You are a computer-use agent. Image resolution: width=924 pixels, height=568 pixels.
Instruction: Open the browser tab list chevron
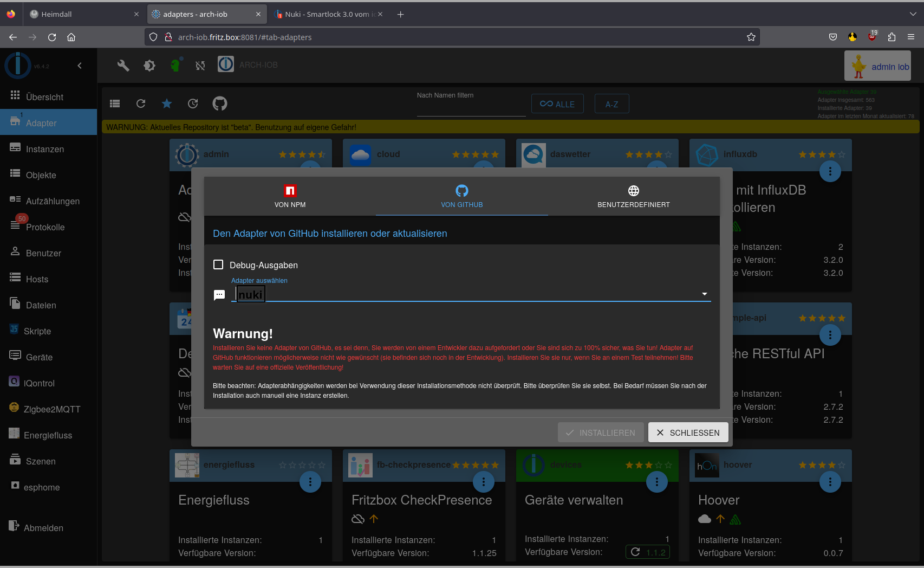tap(913, 14)
